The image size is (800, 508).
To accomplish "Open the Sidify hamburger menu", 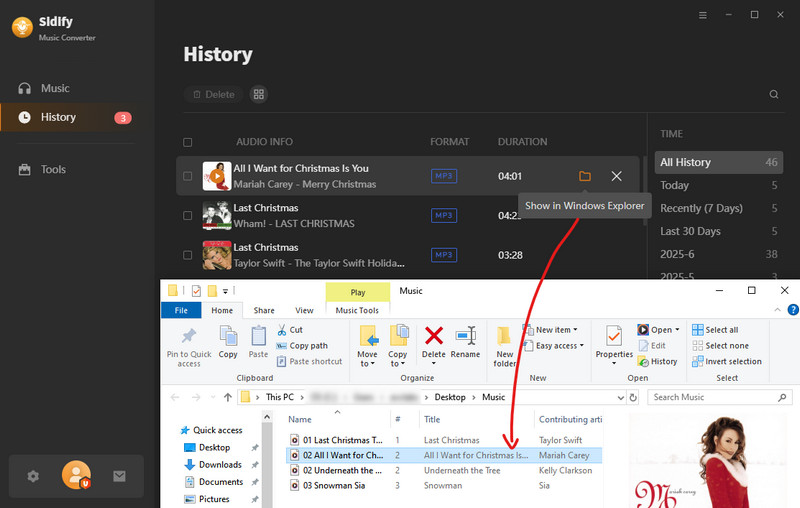I will tap(703, 15).
